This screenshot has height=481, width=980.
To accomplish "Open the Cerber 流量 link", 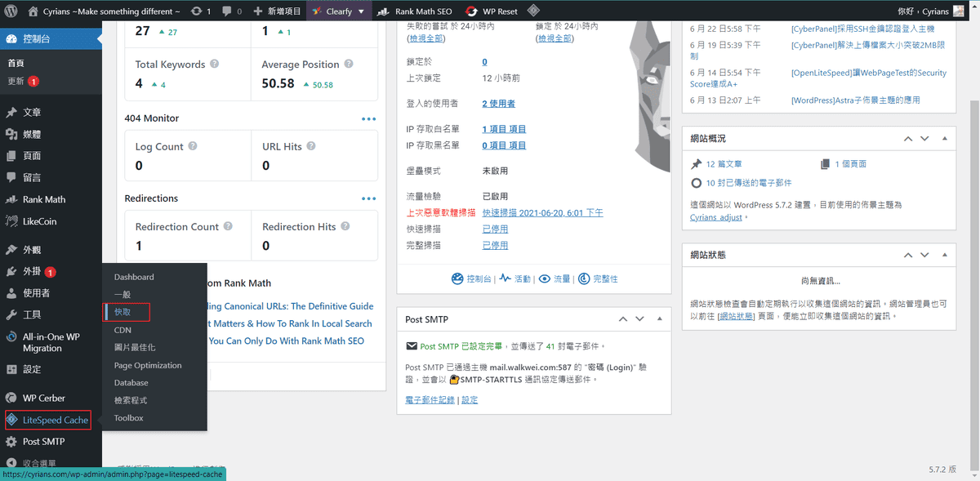I will (x=555, y=278).
